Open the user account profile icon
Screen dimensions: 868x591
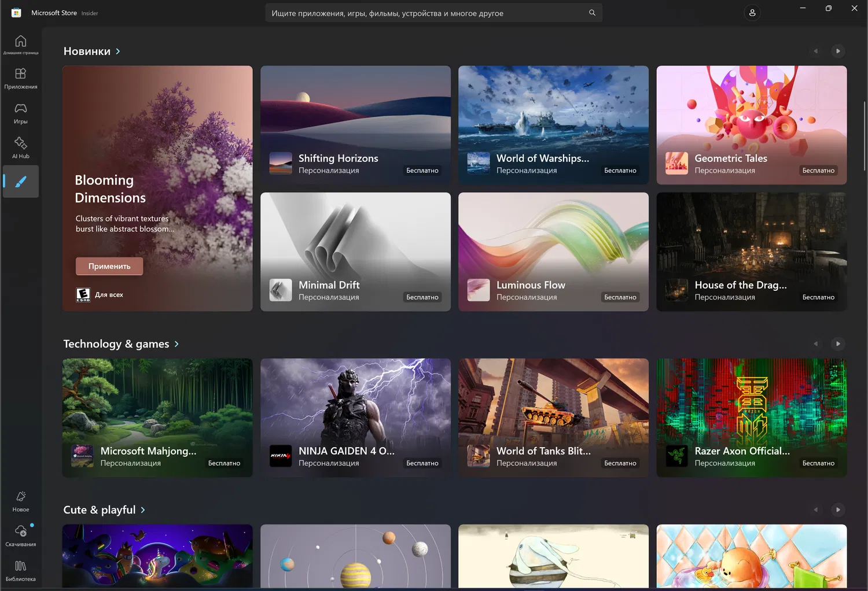tap(752, 13)
